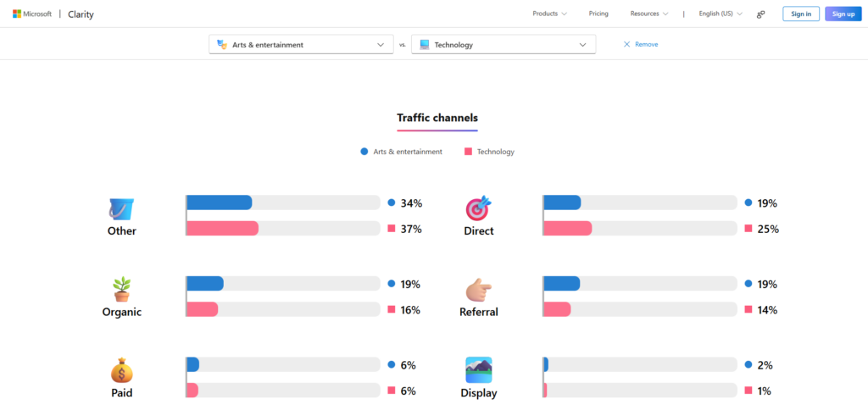Viewport: 868px width, 416px height.
Task: Expand the English (US) language selector
Action: pyautogui.click(x=720, y=14)
